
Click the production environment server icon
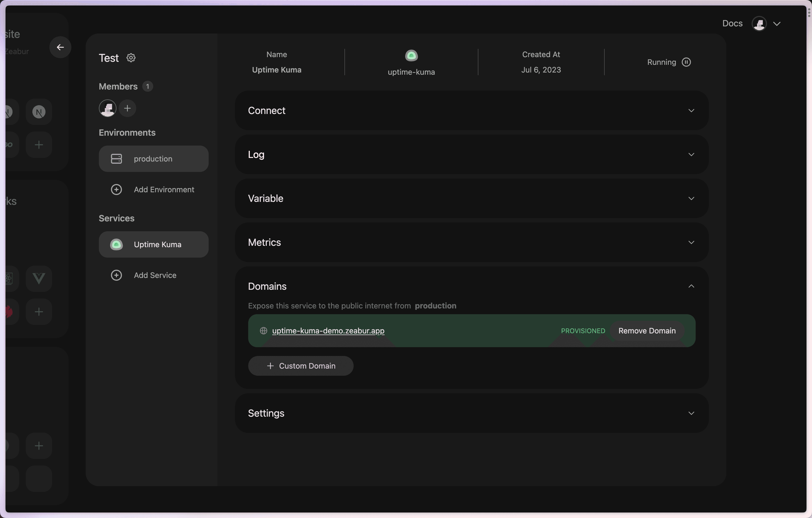[x=116, y=158]
